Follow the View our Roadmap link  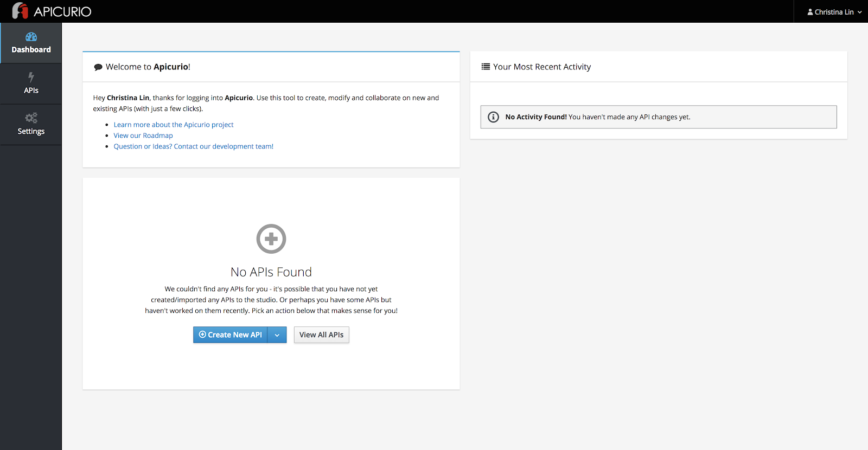[x=143, y=136]
